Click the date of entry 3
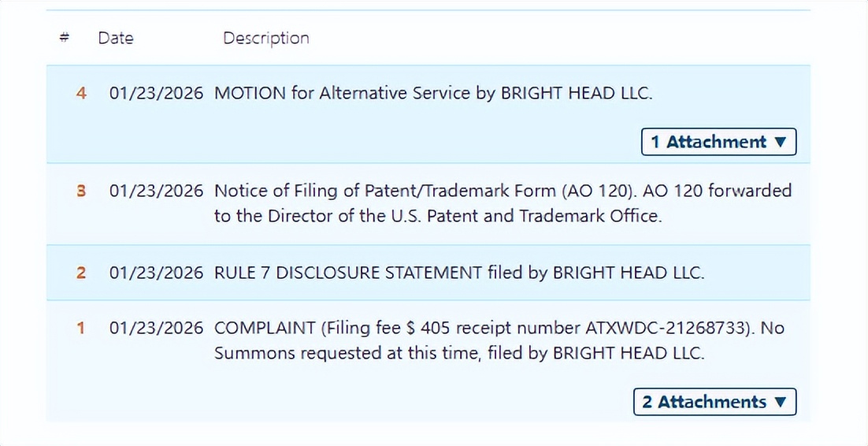 click(x=156, y=191)
